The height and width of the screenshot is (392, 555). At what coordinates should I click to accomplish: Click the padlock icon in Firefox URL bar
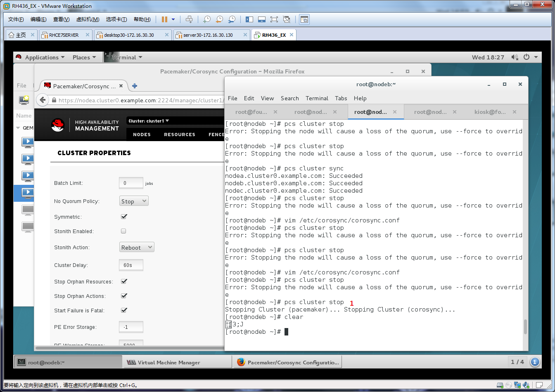54,100
